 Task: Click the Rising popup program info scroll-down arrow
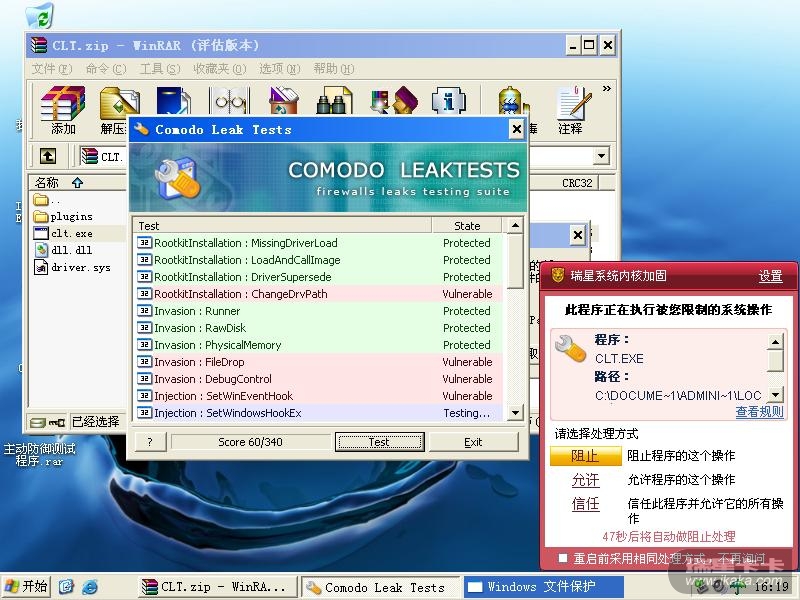(775, 394)
